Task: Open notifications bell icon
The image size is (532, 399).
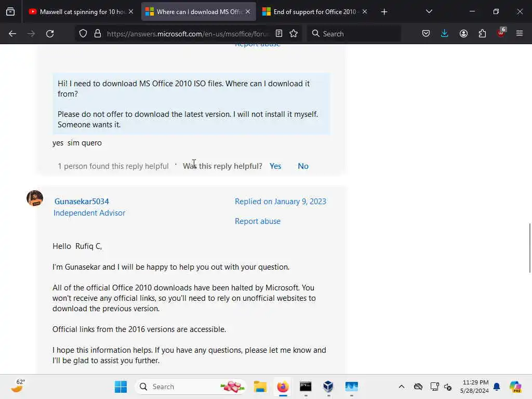Action: (x=497, y=387)
